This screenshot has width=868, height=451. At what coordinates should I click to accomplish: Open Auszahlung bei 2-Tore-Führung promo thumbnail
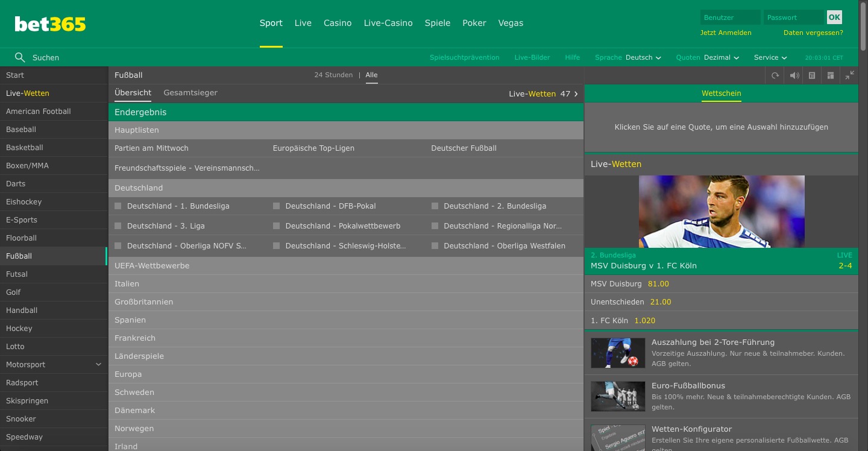click(x=618, y=353)
